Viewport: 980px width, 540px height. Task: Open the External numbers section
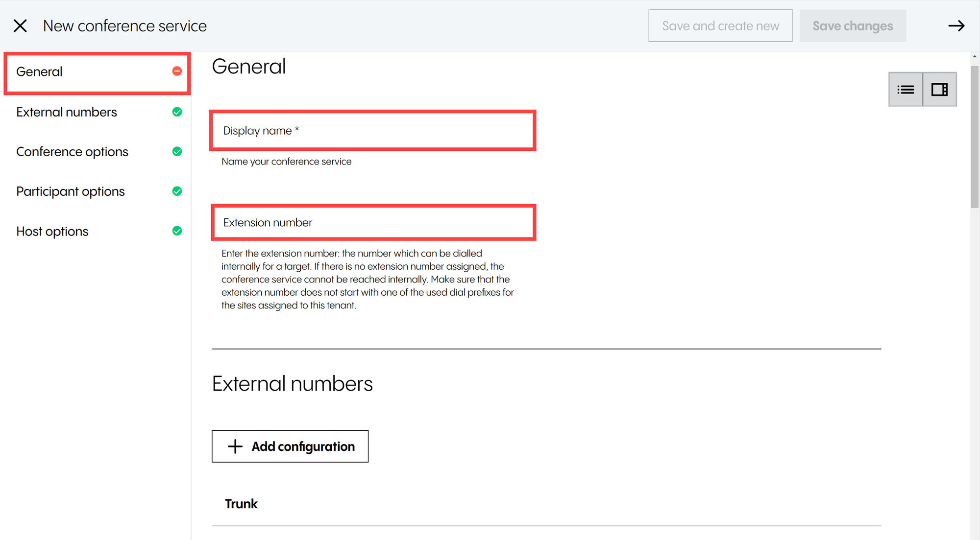tap(67, 112)
